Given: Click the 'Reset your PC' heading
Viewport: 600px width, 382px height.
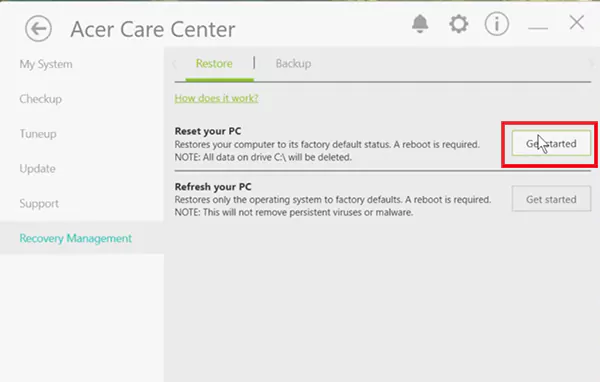Looking at the screenshot, I should 208,131.
